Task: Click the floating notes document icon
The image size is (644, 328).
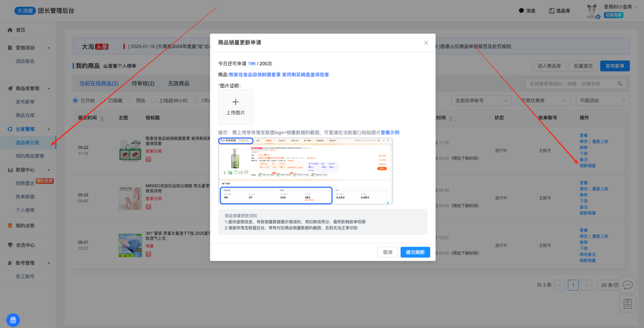Action: (x=628, y=304)
